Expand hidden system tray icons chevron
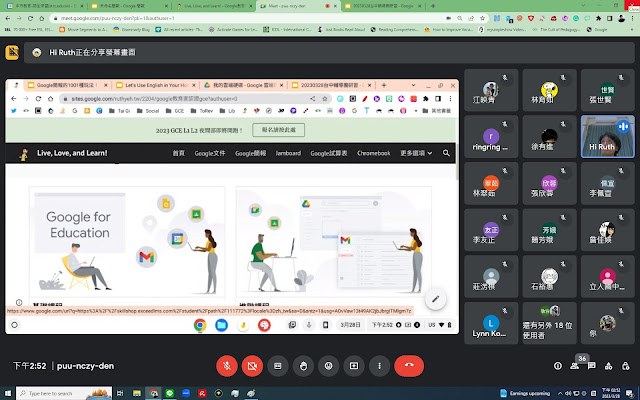Viewport: 640px width, 400px height. click(560, 393)
